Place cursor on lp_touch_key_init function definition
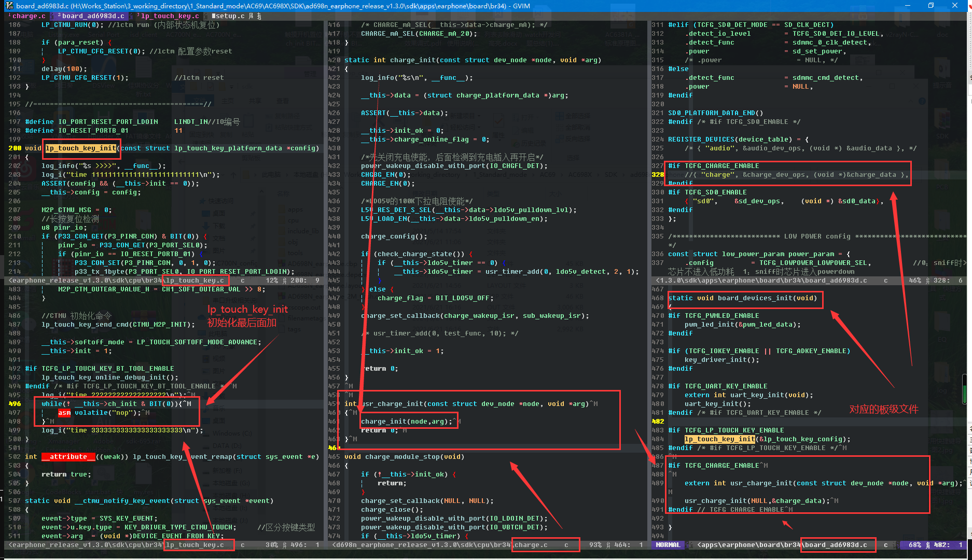The width and height of the screenshot is (972, 560). point(81,148)
